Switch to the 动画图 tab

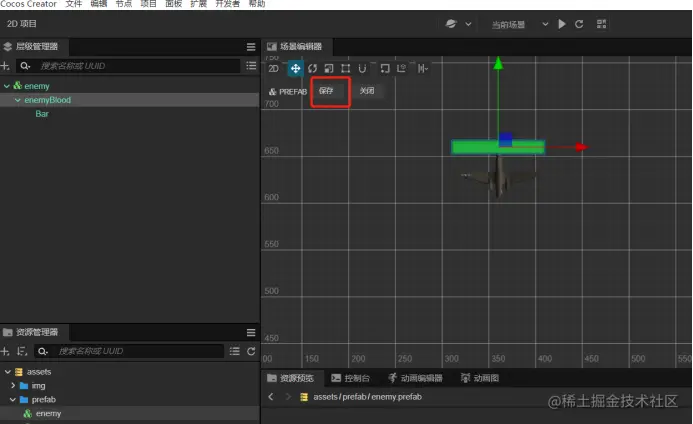480,378
